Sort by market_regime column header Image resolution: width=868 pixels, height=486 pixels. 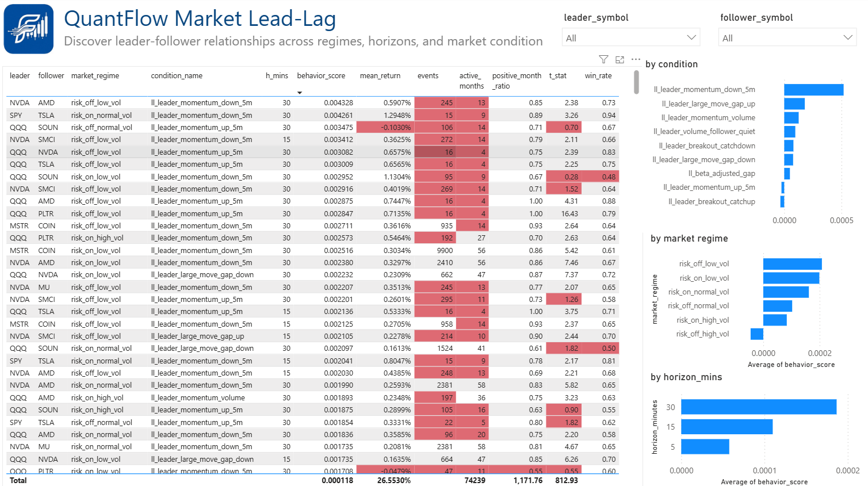(x=95, y=76)
